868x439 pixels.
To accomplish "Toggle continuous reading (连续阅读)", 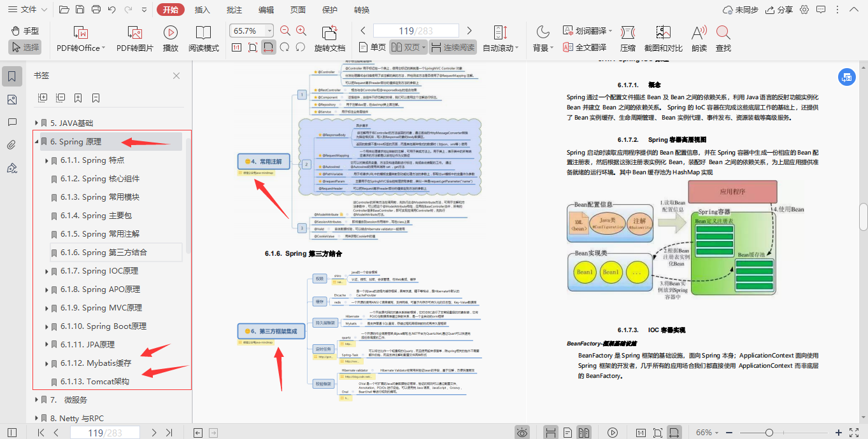I will point(452,47).
